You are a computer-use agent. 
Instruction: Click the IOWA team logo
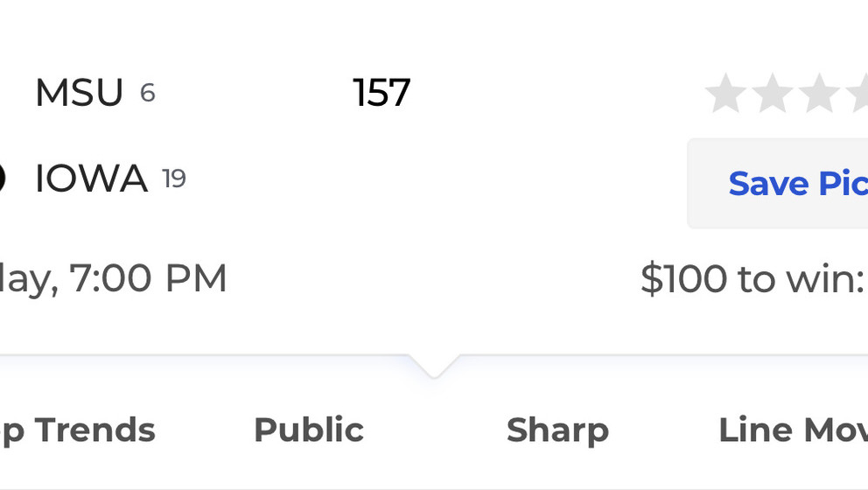(x=3, y=178)
